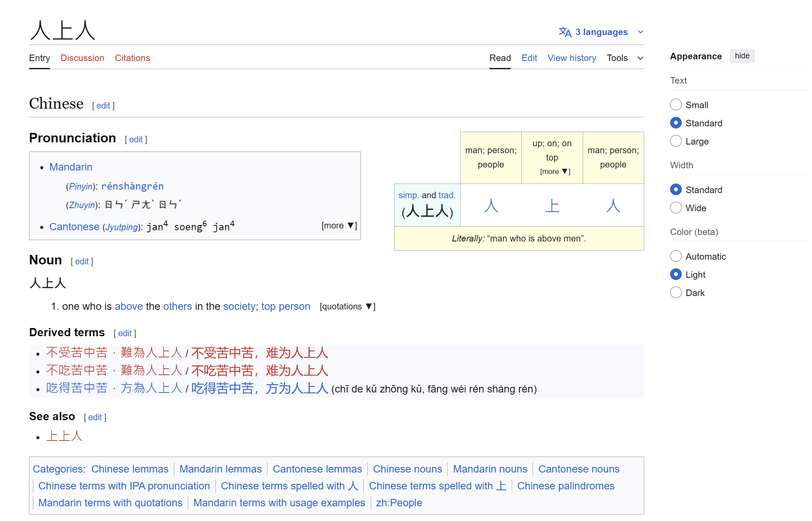The image size is (812, 521).
Task: Click the translate languages icon
Action: click(565, 32)
